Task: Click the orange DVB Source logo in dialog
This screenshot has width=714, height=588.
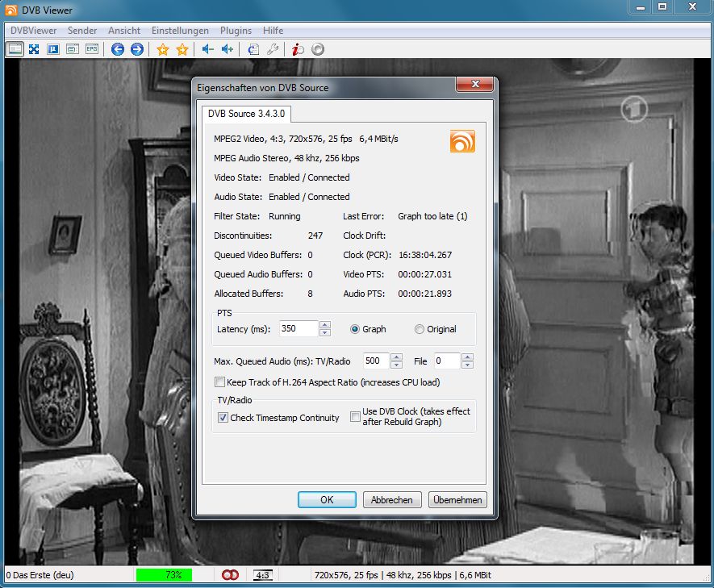Action: click(462, 141)
